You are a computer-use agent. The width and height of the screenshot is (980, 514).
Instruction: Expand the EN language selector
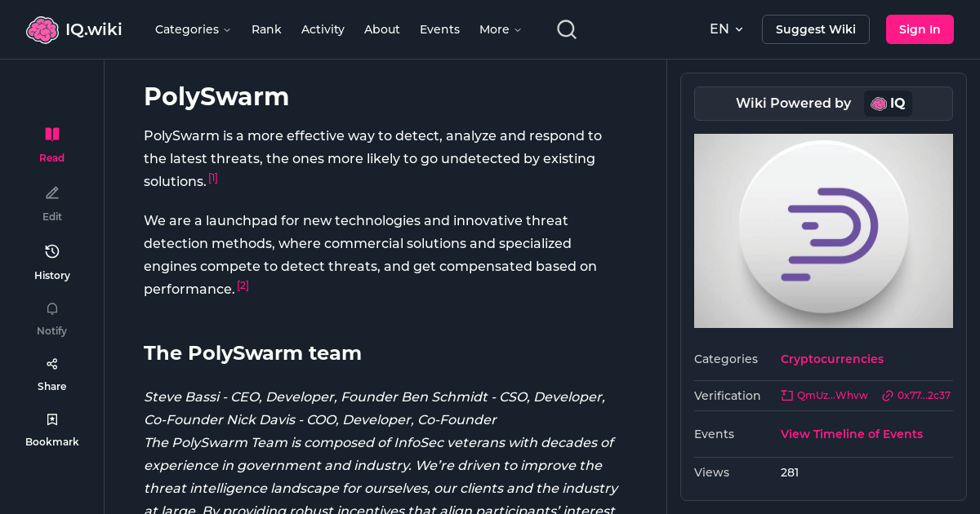click(726, 29)
